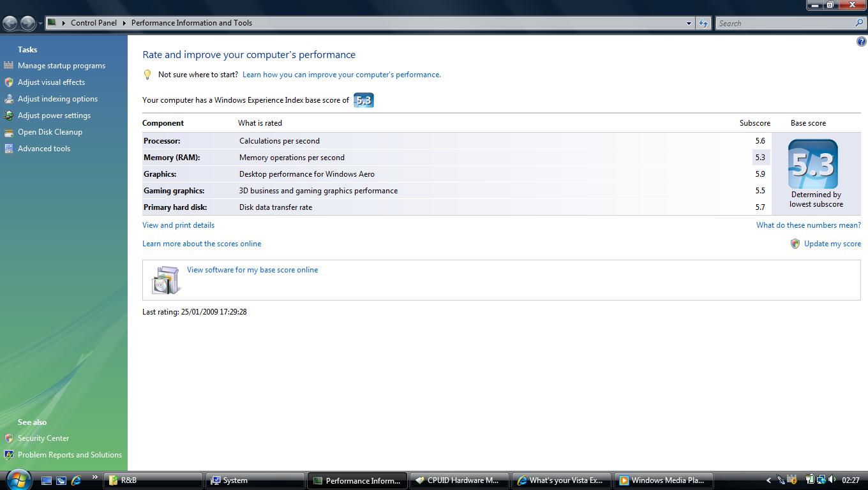868x490 pixels.
Task: Click icon beside Adjust indexing options
Action: (8, 99)
